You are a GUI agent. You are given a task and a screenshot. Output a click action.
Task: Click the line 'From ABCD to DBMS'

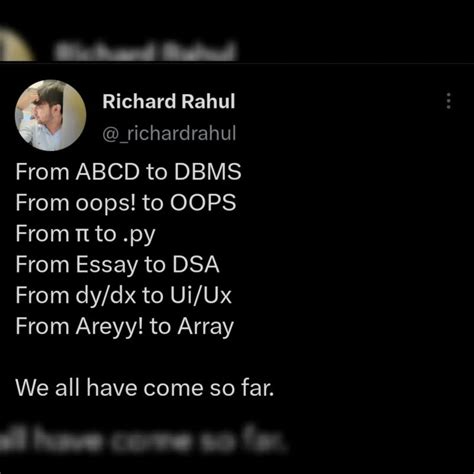tap(128, 172)
